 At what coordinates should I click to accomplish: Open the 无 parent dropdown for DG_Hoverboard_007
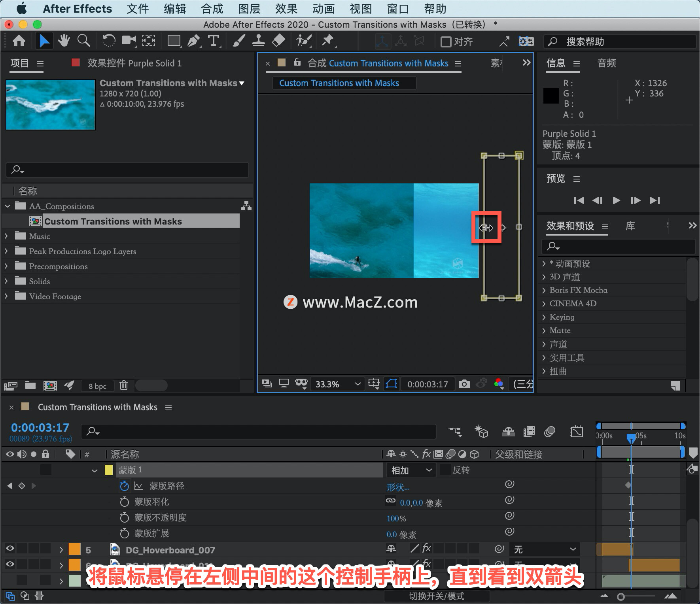[544, 549]
